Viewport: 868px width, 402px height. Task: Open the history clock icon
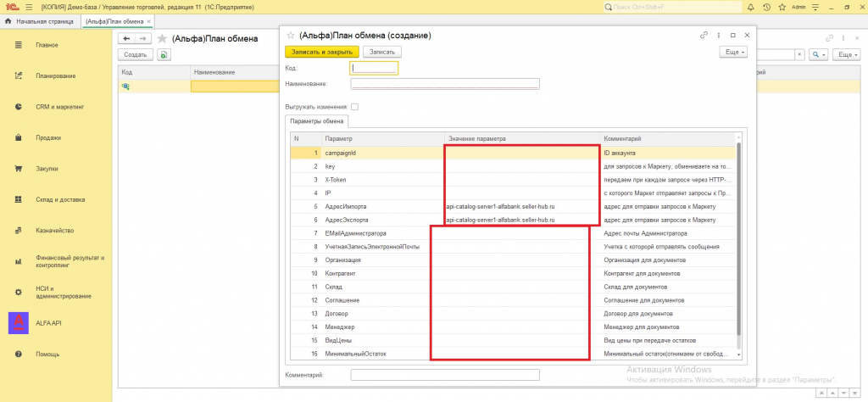click(766, 7)
